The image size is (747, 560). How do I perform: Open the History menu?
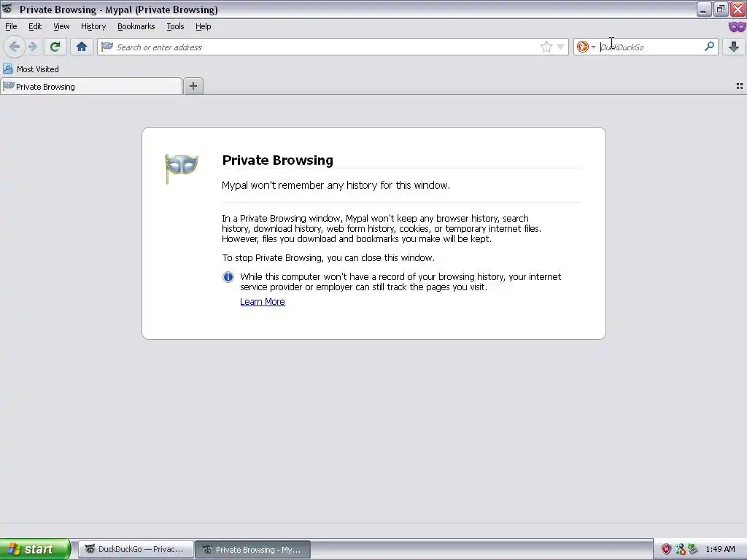point(93,27)
